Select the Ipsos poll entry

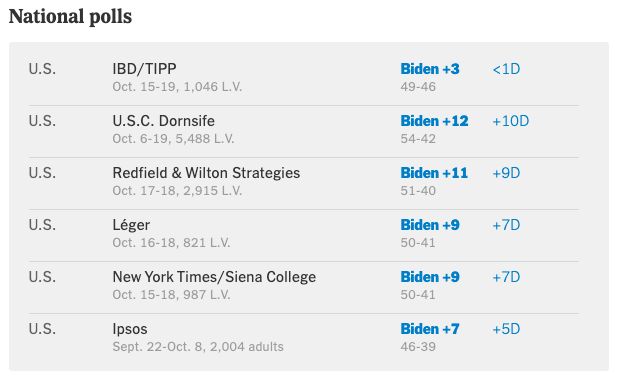pos(130,329)
